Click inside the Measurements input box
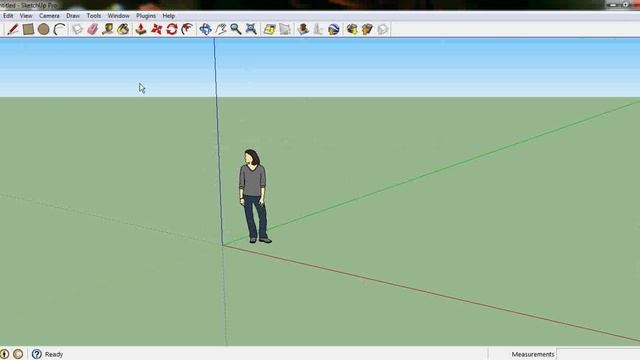Viewport: 640px width, 360px height. [598, 354]
